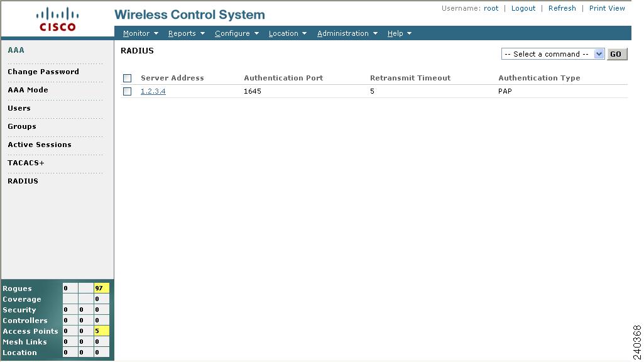
Task: Open AAA Mode settings
Action: click(28, 90)
